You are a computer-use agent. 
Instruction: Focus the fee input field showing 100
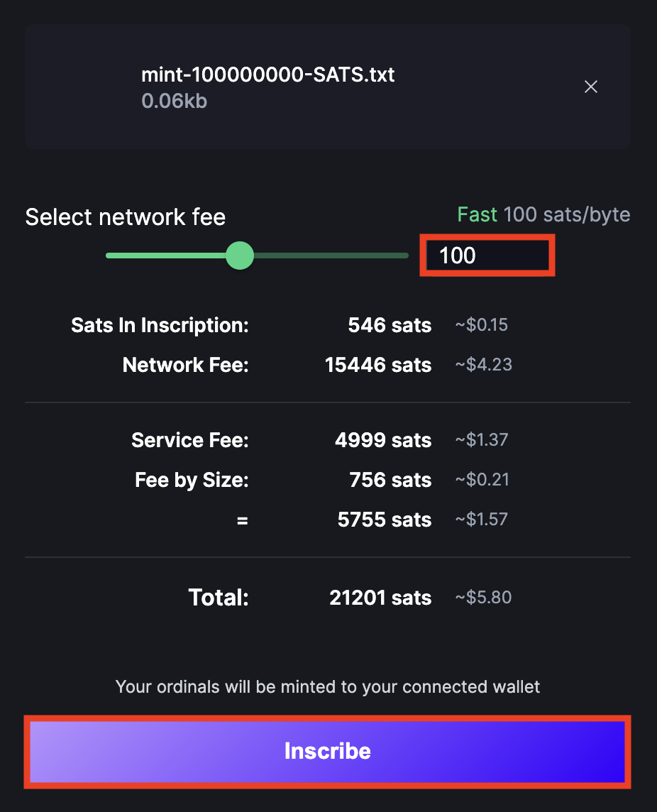pyautogui.click(x=487, y=256)
